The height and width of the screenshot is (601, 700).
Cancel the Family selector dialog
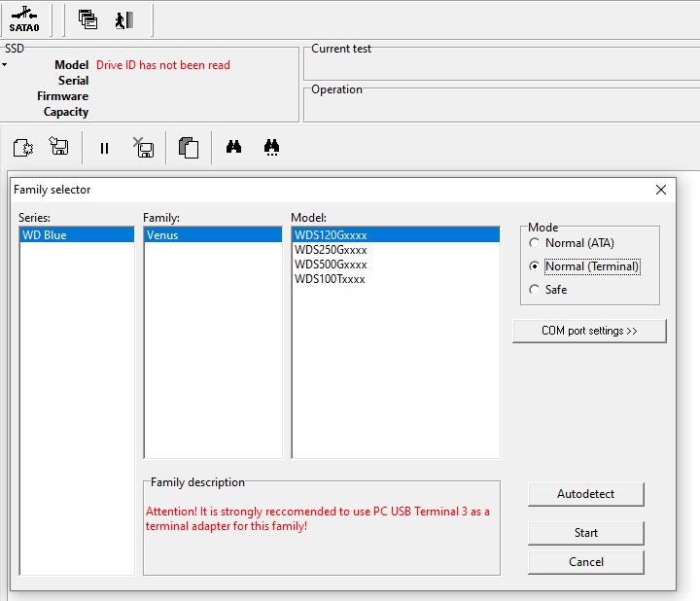click(x=585, y=562)
